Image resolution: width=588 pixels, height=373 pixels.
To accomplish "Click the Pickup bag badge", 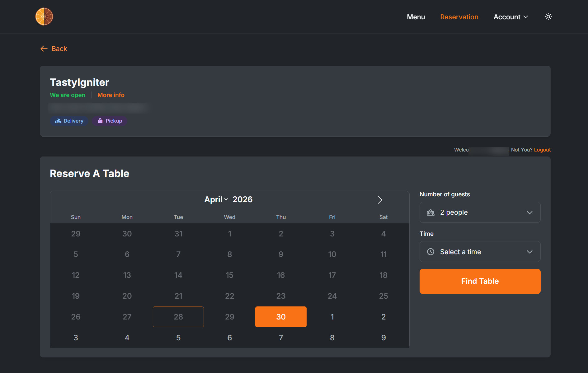I will [x=110, y=121].
